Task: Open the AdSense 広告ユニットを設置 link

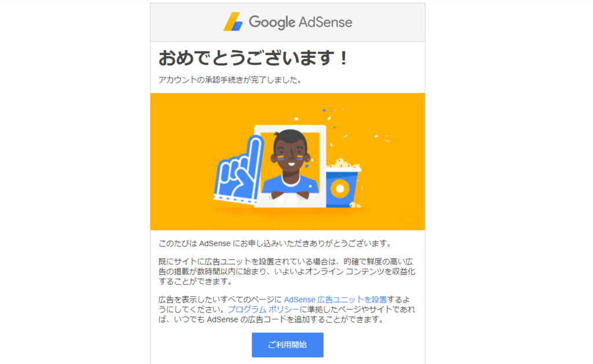Action: click(335, 299)
